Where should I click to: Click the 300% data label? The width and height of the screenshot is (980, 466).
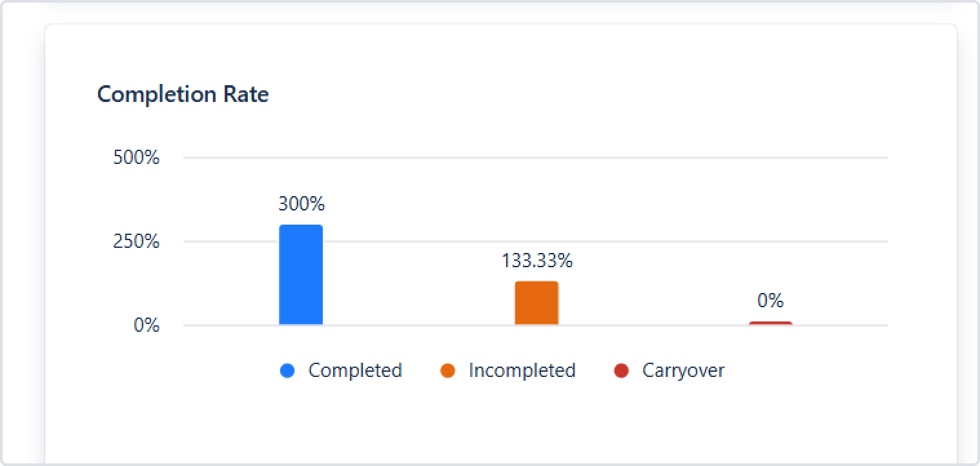pyautogui.click(x=301, y=205)
